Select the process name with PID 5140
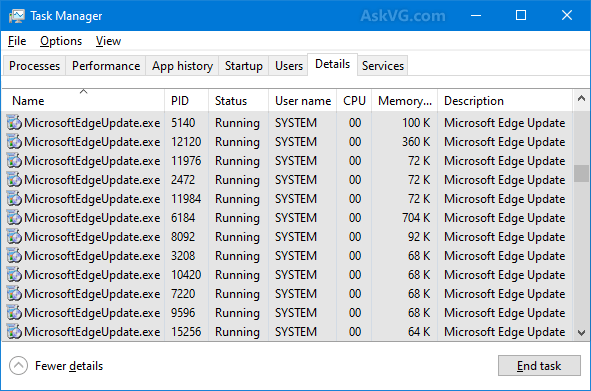The height and width of the screenshot is (391, 591). point(92,123)
